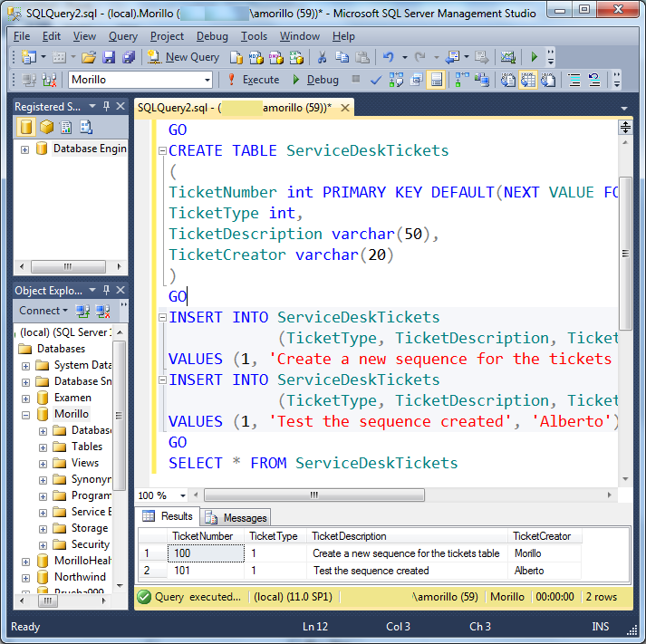Undo the last edit
This screenshot has width=646, height=644.
tap(388, 57)
